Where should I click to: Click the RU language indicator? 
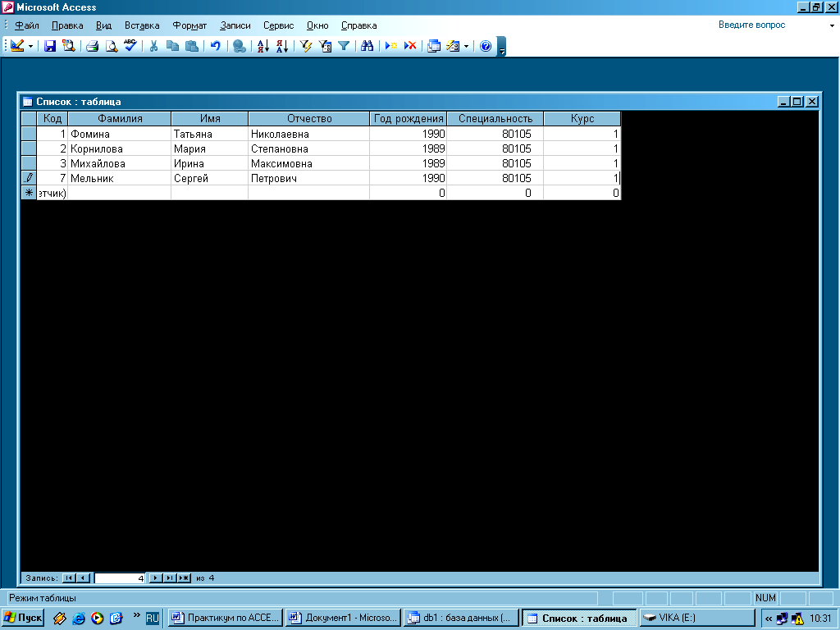coord(152,619)
